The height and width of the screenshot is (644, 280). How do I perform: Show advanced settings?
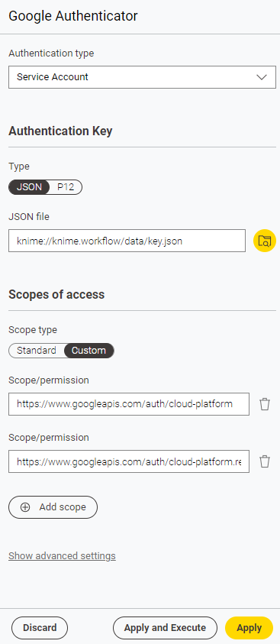pyautogui.click(x=62, y=556)
